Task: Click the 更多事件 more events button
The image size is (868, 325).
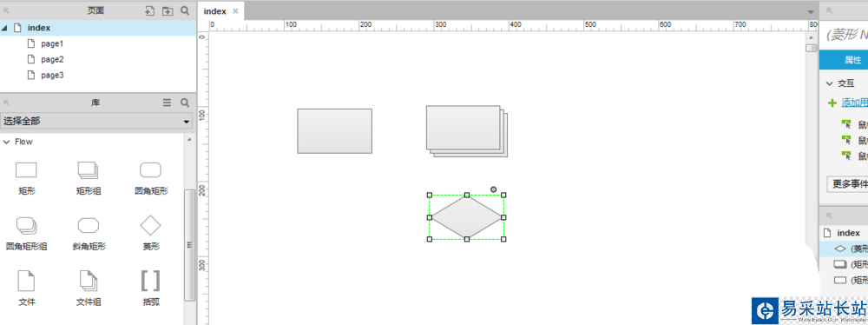Action: (x=847, y=183)
